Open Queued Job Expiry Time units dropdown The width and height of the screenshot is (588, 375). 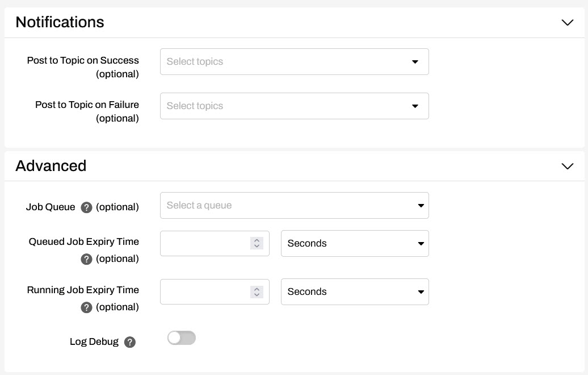[355, 243]
